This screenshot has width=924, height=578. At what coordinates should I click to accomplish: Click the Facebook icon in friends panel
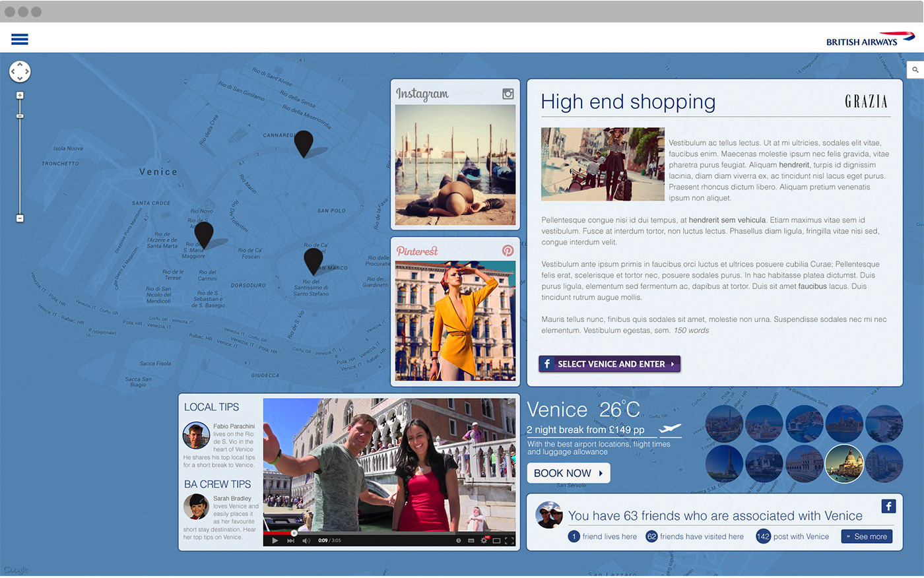[888, 507]
